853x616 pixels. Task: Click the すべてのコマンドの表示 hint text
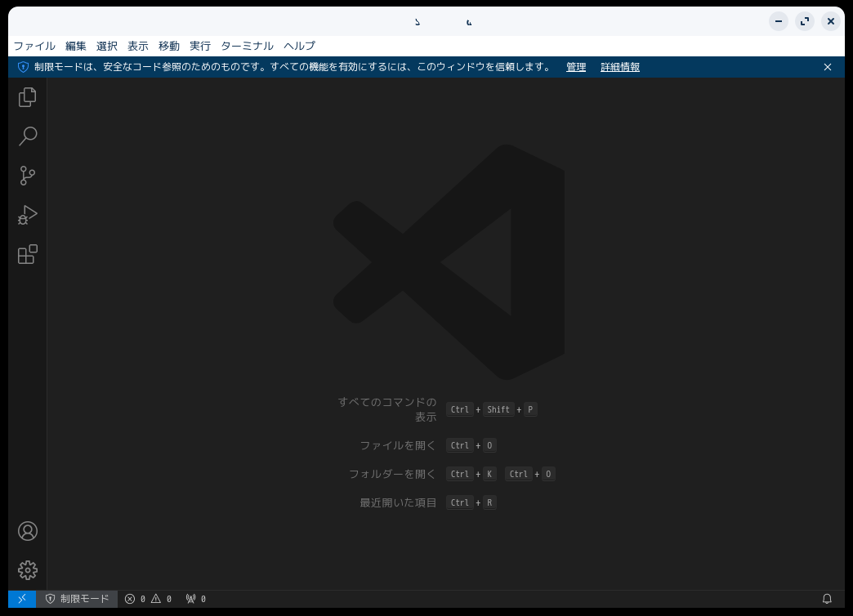click(x=387, y=409)
